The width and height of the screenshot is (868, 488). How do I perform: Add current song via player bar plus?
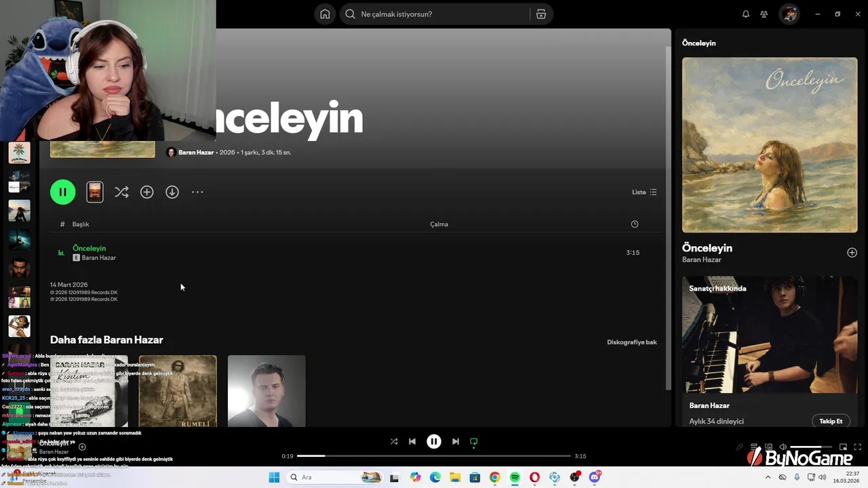coord(82,447)
